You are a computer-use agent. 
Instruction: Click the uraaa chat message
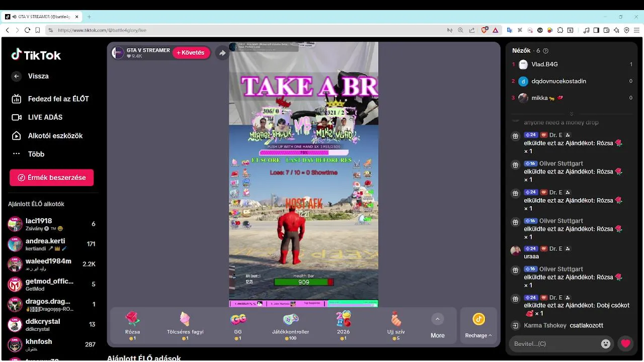point(531,256)
